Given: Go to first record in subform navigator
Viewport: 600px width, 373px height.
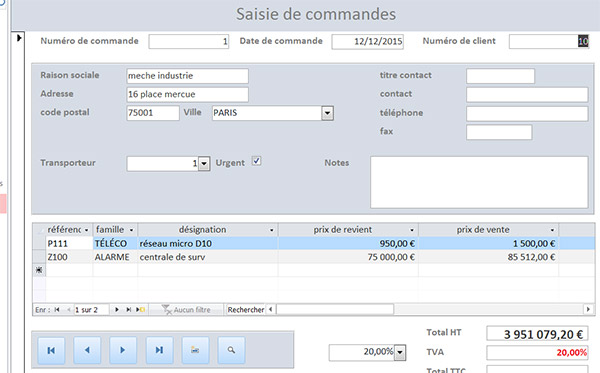Looking at the screenshot, I should click(x=57, y=309).
